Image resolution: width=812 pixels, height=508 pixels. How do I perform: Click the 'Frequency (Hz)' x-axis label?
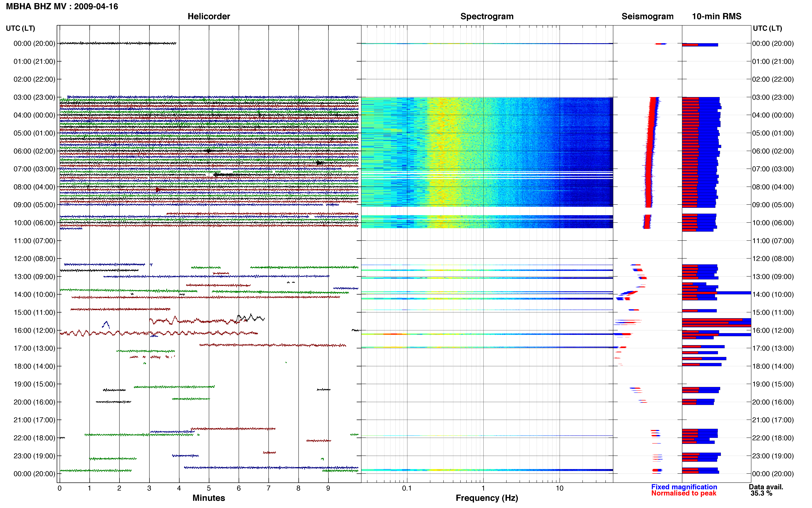[487, 498]
